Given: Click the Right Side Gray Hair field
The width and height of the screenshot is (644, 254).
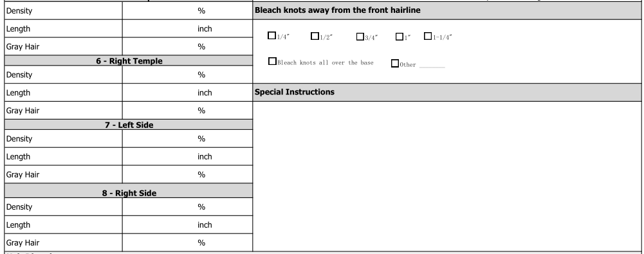Looking at the screenshot, I should point(187,243).
